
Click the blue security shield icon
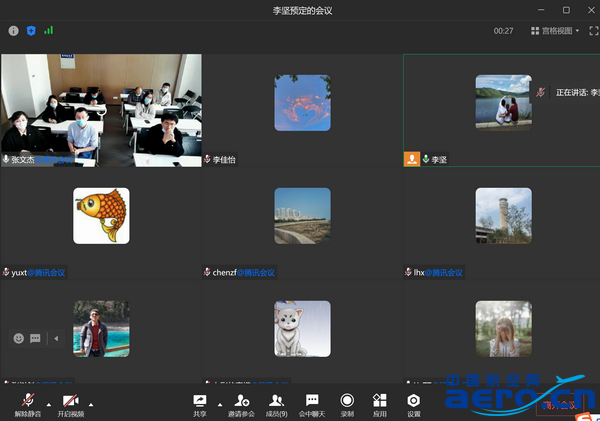[30, 31]
